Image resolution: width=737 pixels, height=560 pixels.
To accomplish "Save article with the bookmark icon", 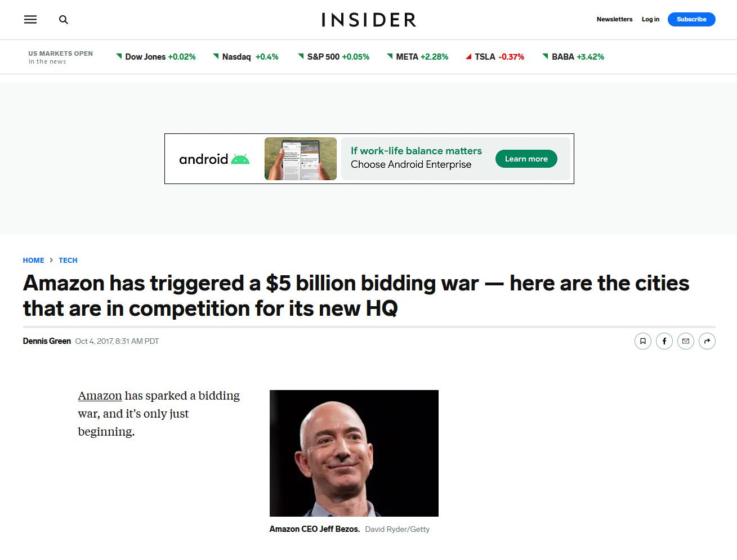I will coord(643,341).
